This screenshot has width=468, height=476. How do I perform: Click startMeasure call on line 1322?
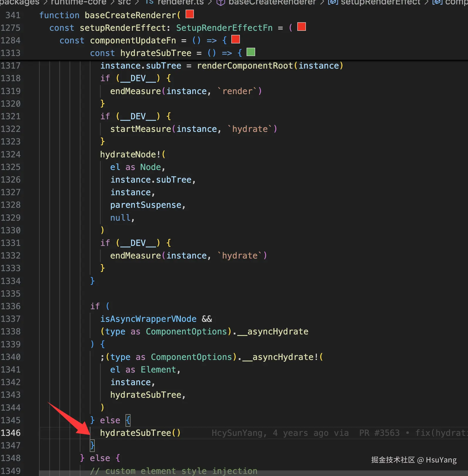click(194, 129)
